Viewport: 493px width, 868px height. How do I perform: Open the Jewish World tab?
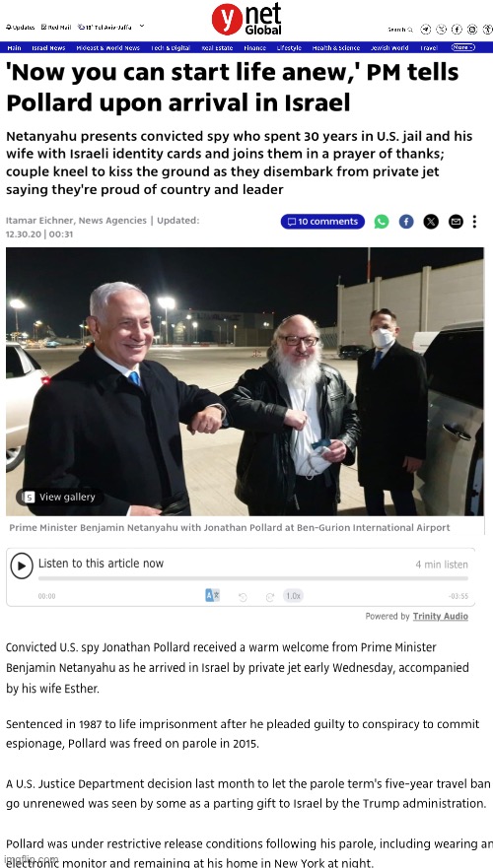pyautogui.click(x=389, y=48)
